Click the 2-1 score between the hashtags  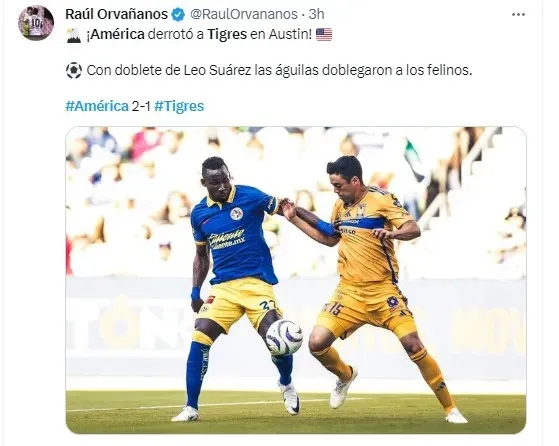(x=142, y=106)
